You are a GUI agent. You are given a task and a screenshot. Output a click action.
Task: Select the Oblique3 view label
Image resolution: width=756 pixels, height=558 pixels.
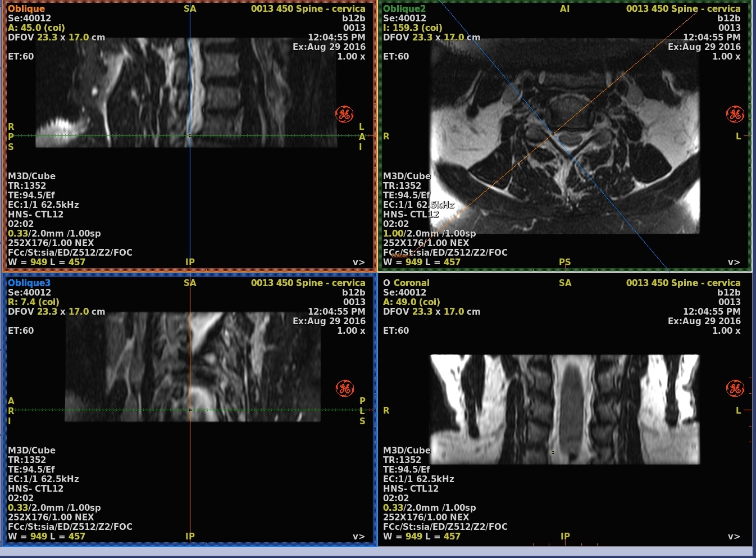click(x=29, y=283)
